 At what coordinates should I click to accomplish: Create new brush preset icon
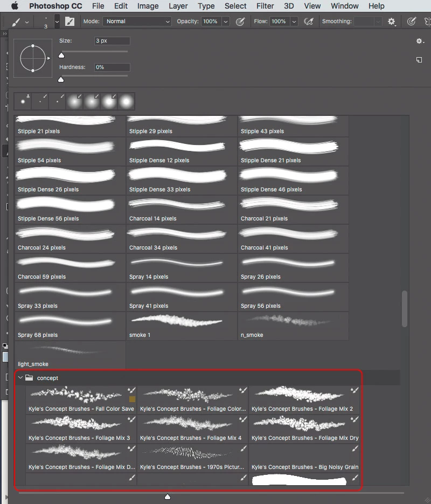pos(419,60)
